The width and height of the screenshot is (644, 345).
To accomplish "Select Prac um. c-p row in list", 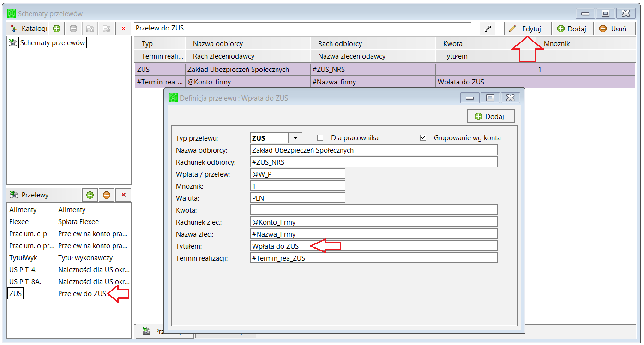I will 69,234.
